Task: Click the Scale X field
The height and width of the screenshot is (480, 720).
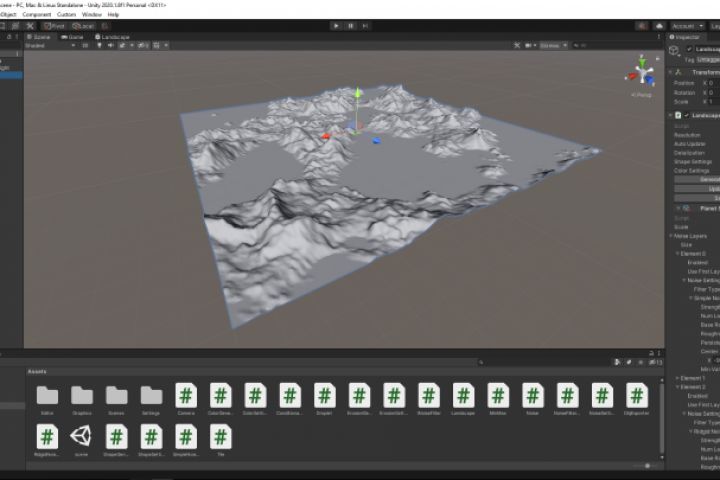Action: point(714,102)
